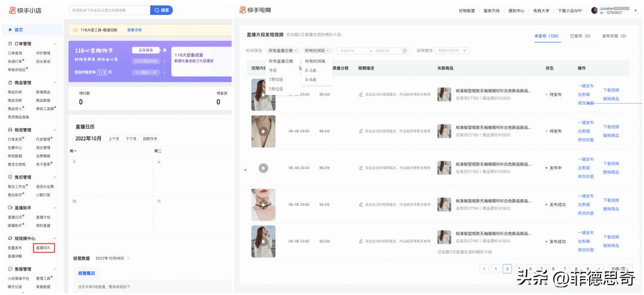The image size is (644, 295).
Task: Click the 快手电商 logo
Action: pos(255,10)
